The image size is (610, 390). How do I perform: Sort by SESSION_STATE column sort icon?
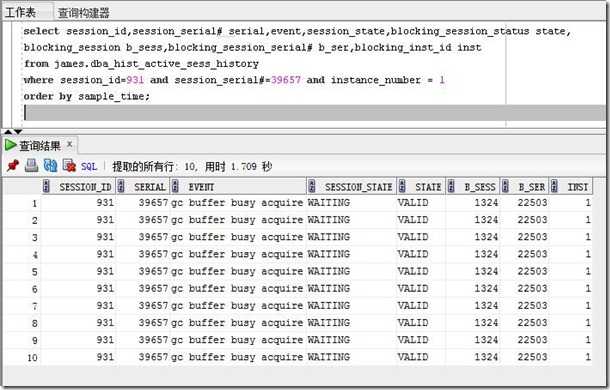312,186
